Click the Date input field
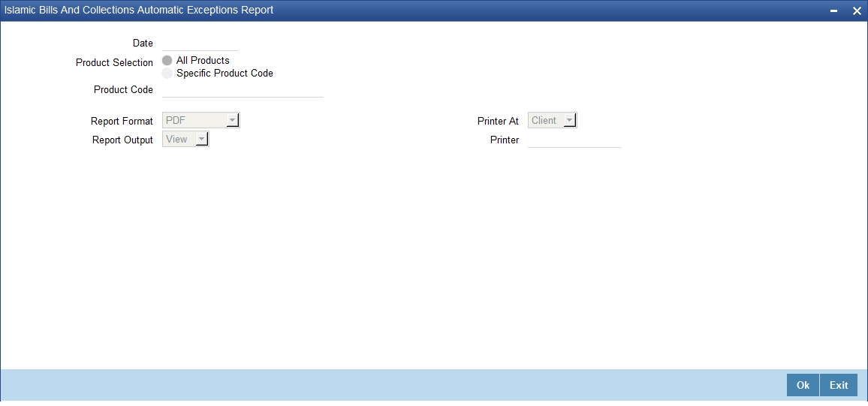 (200, 43)
